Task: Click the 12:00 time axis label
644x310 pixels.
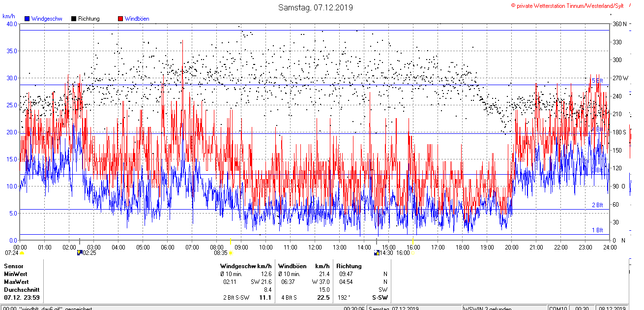Action: [315, 247]
